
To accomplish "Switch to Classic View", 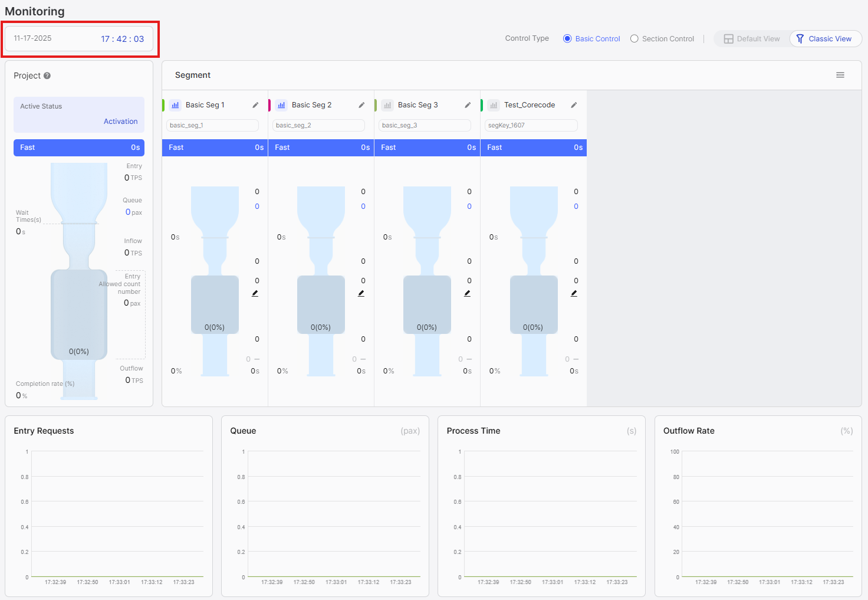I will 824,39.
